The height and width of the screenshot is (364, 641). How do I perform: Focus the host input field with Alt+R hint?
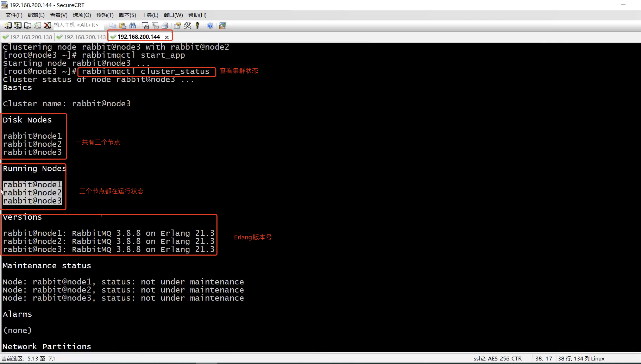tap(78, 25)
